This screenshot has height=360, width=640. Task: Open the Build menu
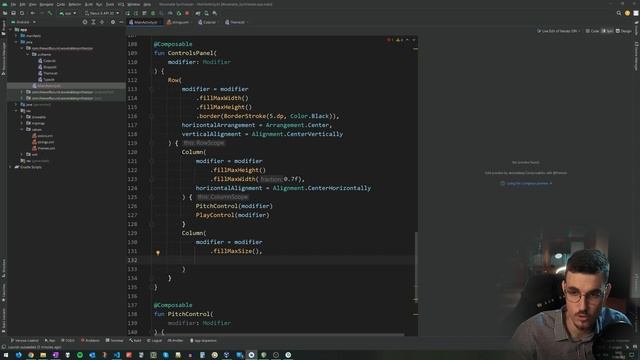pos(89,4)
